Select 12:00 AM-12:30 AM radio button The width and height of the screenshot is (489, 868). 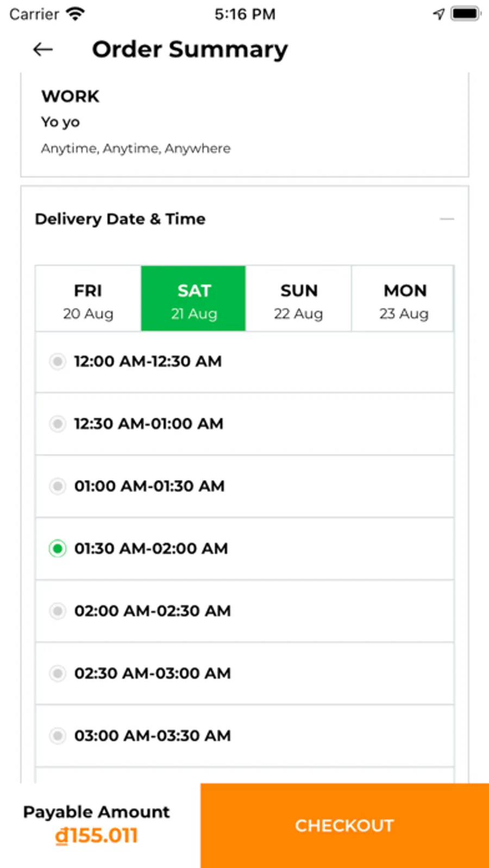58,362
